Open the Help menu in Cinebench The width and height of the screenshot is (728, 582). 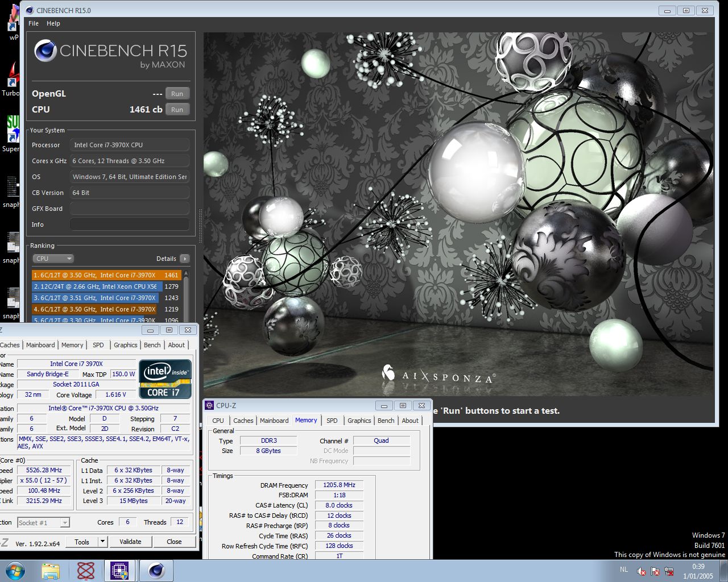click(x=53, y=23)
